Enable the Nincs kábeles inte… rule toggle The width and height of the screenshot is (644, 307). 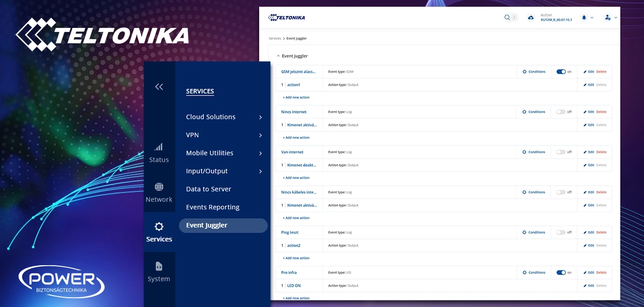tap(561, 192)
